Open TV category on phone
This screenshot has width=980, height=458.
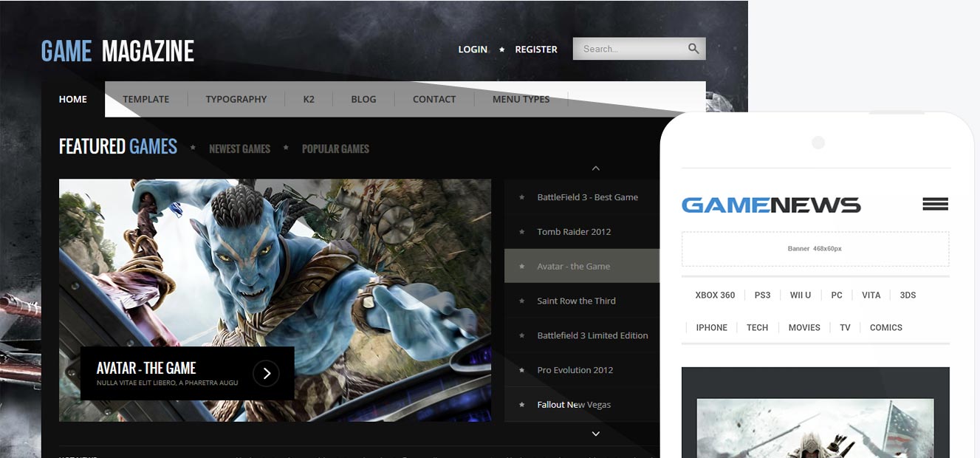[845, 327]
